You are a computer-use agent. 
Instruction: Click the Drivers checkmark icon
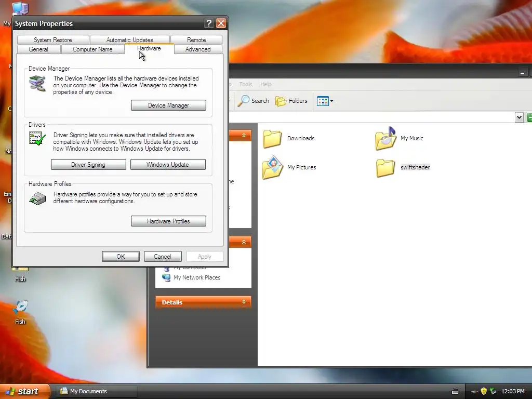pyautogui.click(x=37, y=138)
